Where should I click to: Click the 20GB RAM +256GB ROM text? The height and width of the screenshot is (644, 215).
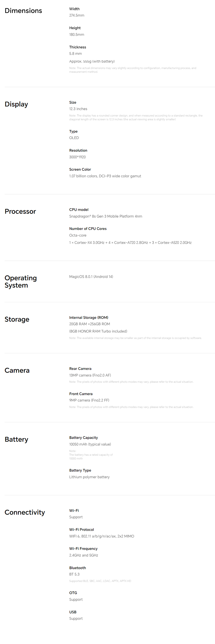(89, 324)
